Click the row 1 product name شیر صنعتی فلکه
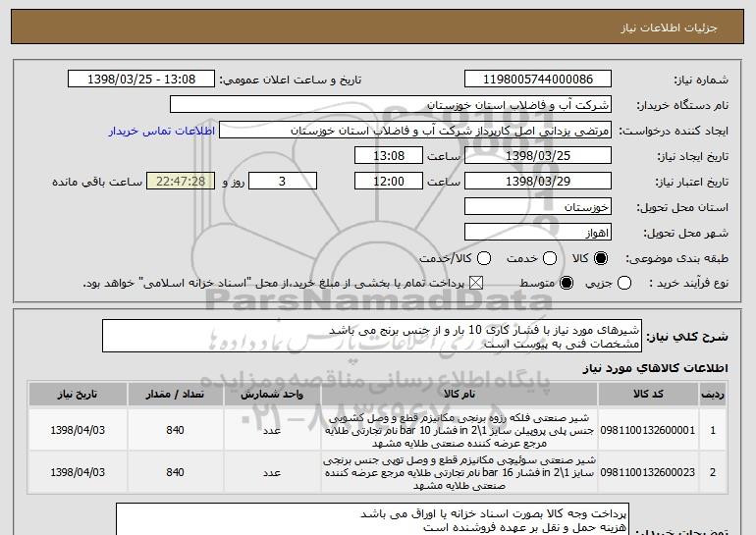The height and width of the screenshot is (535, 756). (x=459, y=430)
